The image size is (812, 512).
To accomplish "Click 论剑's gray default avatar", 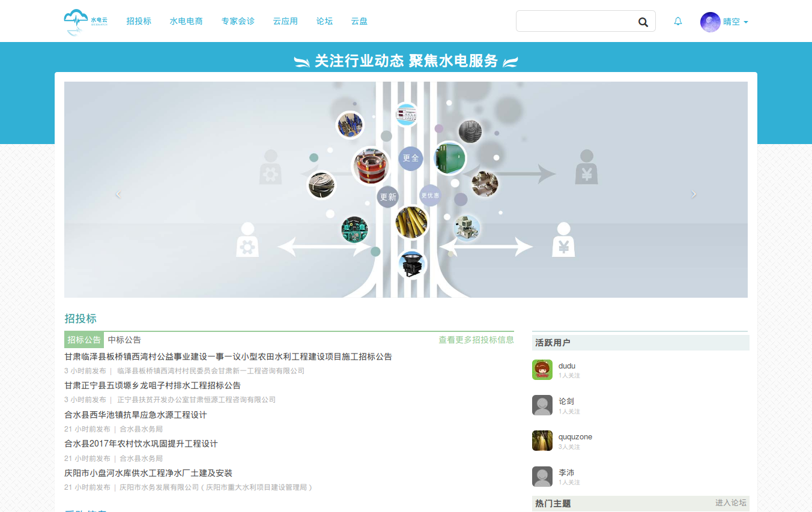I will [x=542, y=405].
